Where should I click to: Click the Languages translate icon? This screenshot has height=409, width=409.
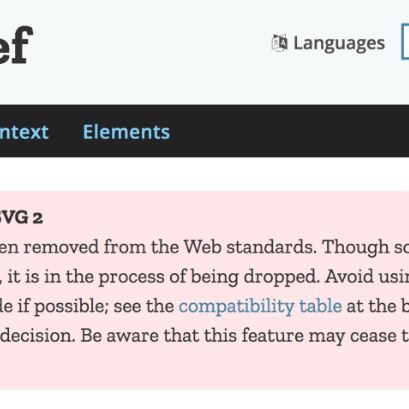[279, 43]
